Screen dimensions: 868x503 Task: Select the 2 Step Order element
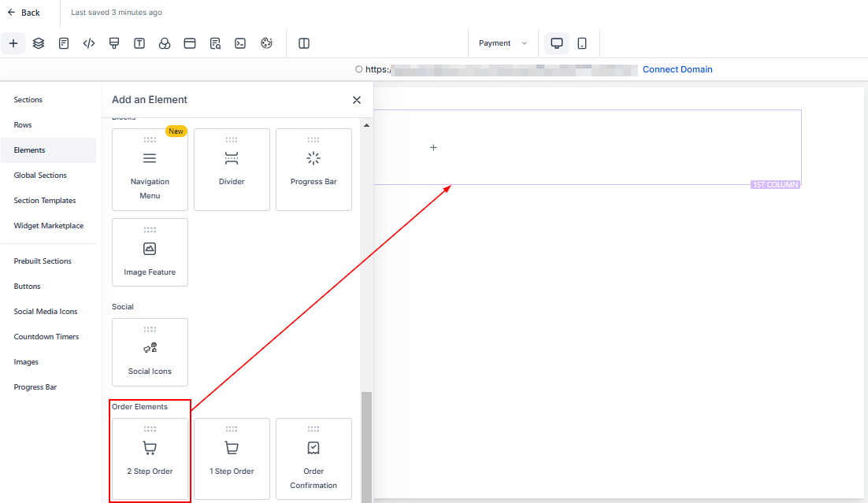pyautogui.click(x=150, y=459)
